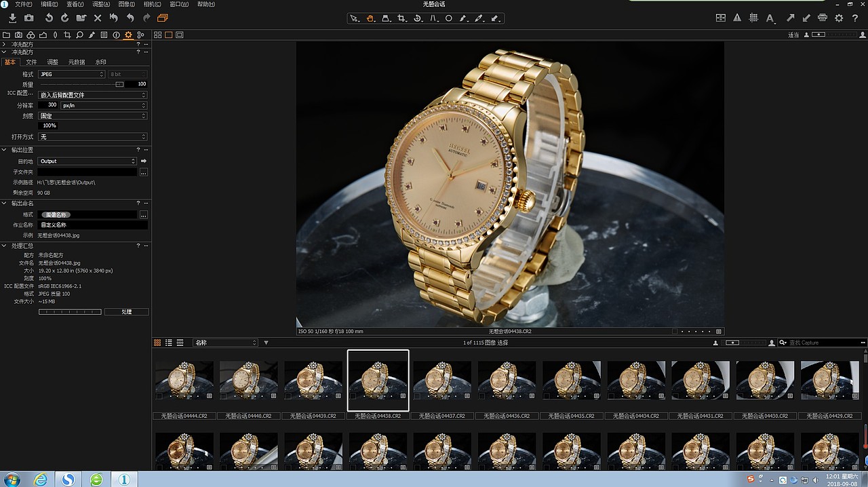The height and width of the screenshot is (487, 868).
Task: Open the Batch gears tool tab
Action: 140,35
